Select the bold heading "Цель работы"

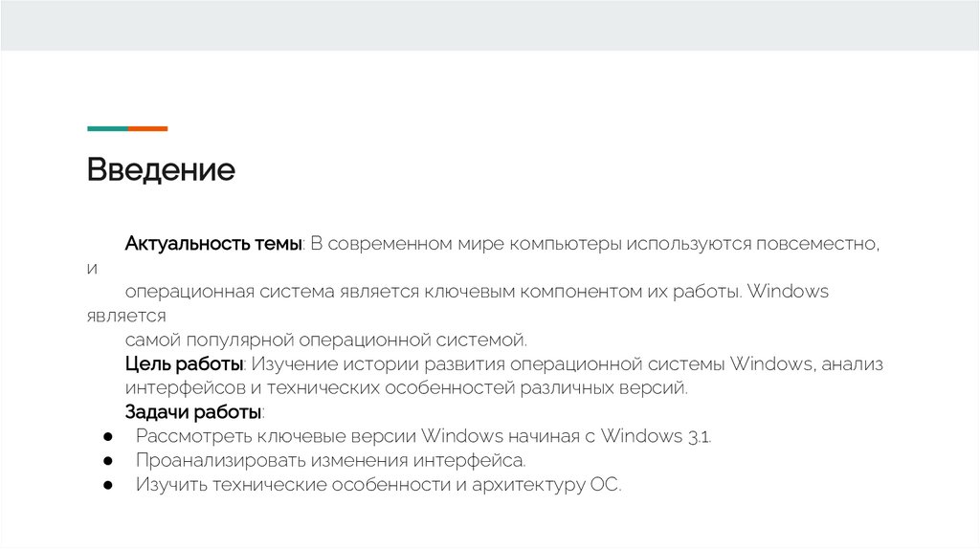click(x=185, y=364)
